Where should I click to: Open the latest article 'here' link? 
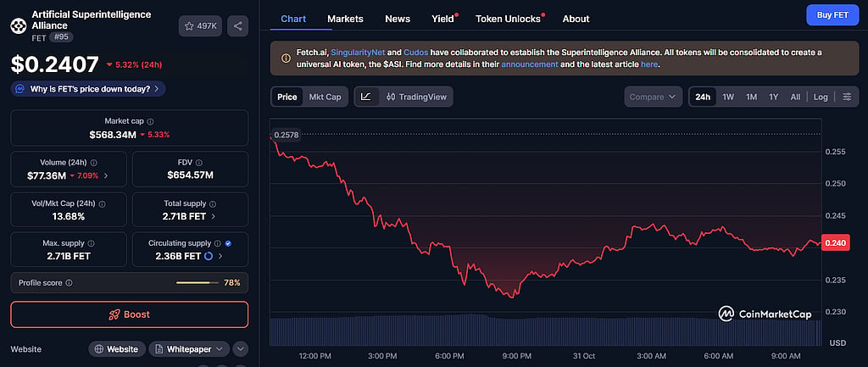(x=649, y=64)
